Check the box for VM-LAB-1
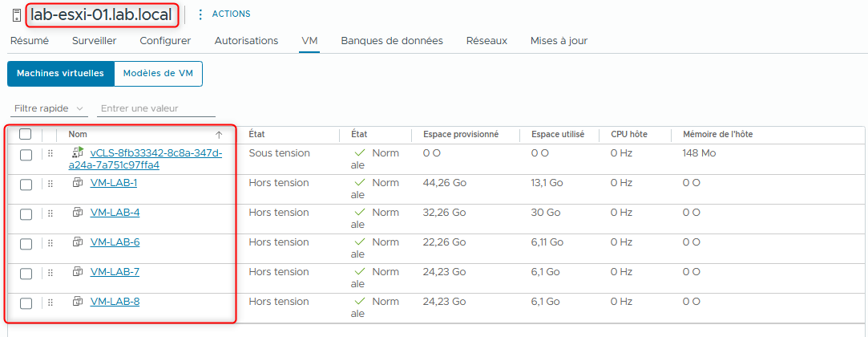The image size is (868, 337). pyautogui.click(x=26, y=185)
